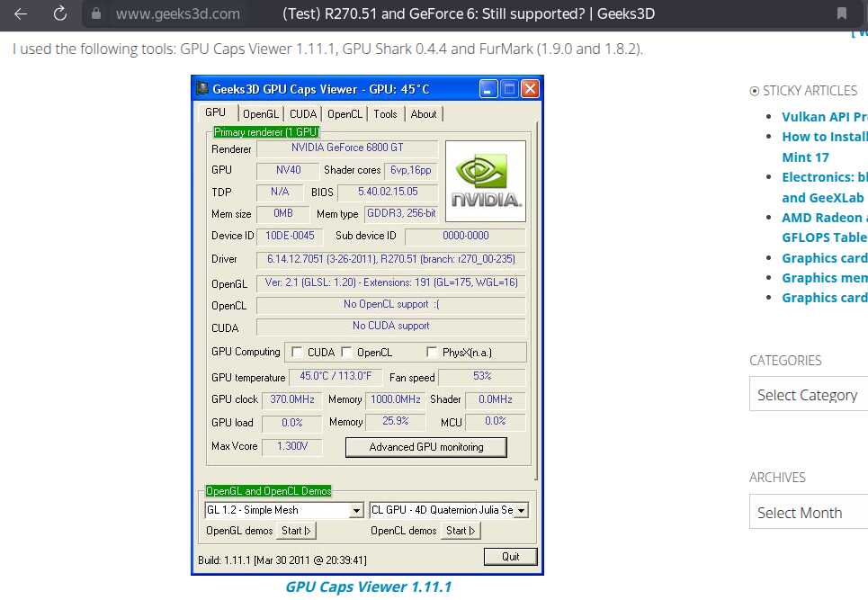
Task: Click the www.geeks3d.com address bar
Action: point(178,13)
